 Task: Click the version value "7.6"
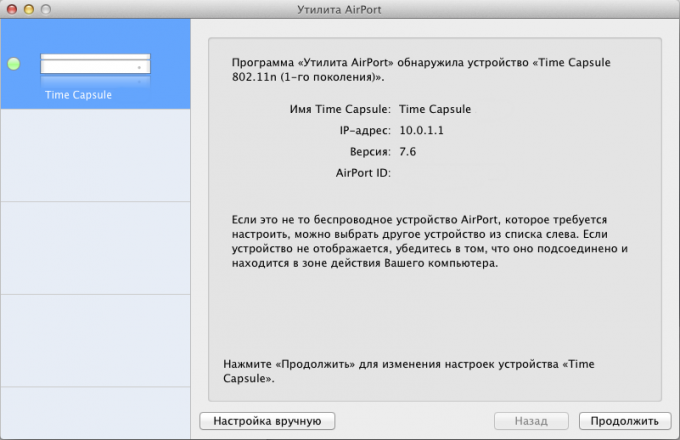408,152
